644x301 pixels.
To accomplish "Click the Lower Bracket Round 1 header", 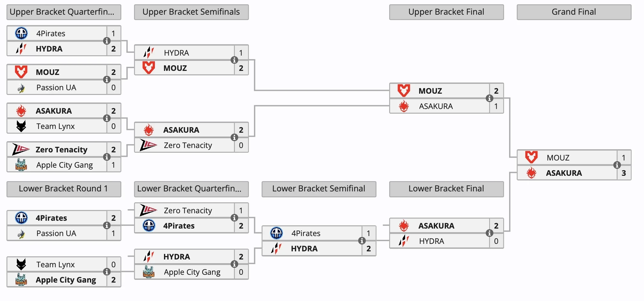I will coord(64,189).
